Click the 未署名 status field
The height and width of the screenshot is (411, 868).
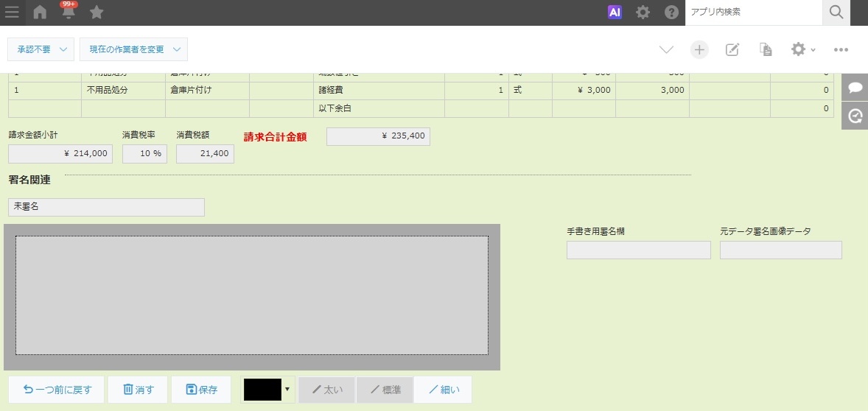[106, 207]
